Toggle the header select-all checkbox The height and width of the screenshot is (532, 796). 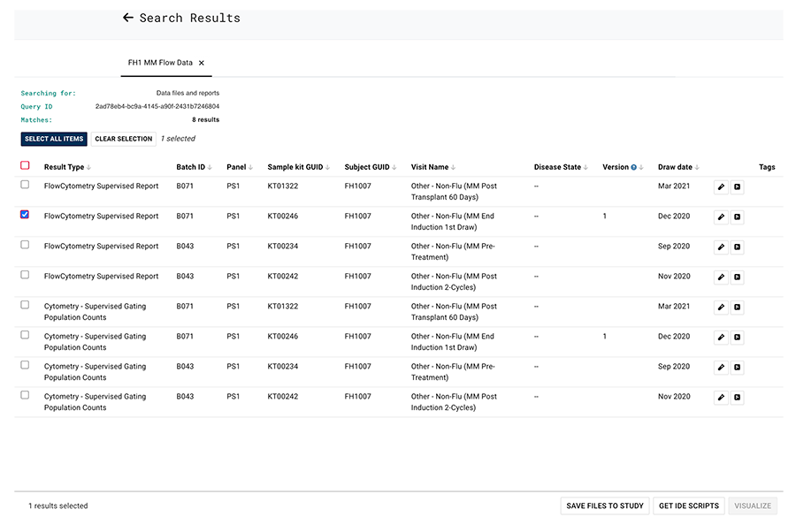click(x=25, y=165)
